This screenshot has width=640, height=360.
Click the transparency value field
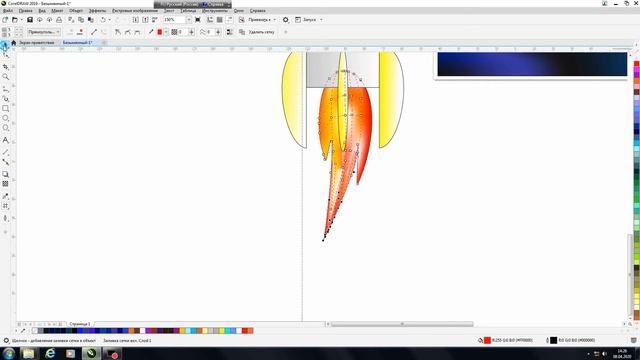pos(183,32)
